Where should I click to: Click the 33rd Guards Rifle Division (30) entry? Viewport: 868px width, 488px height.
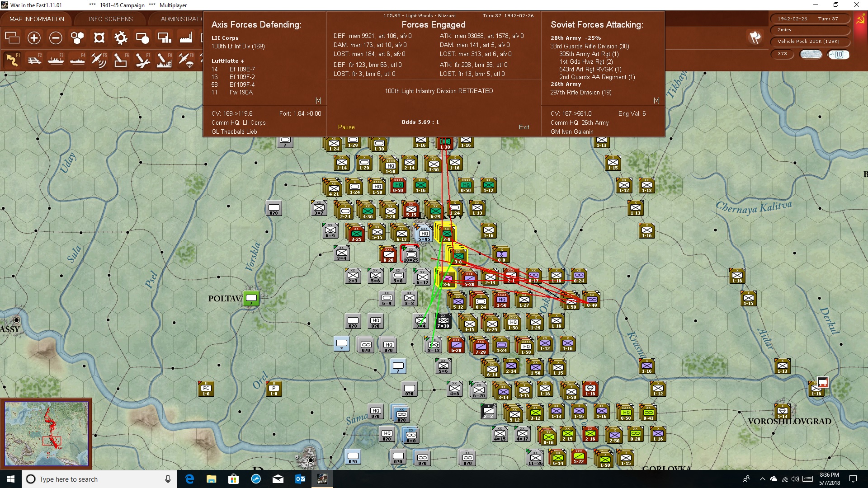point(590,47)
